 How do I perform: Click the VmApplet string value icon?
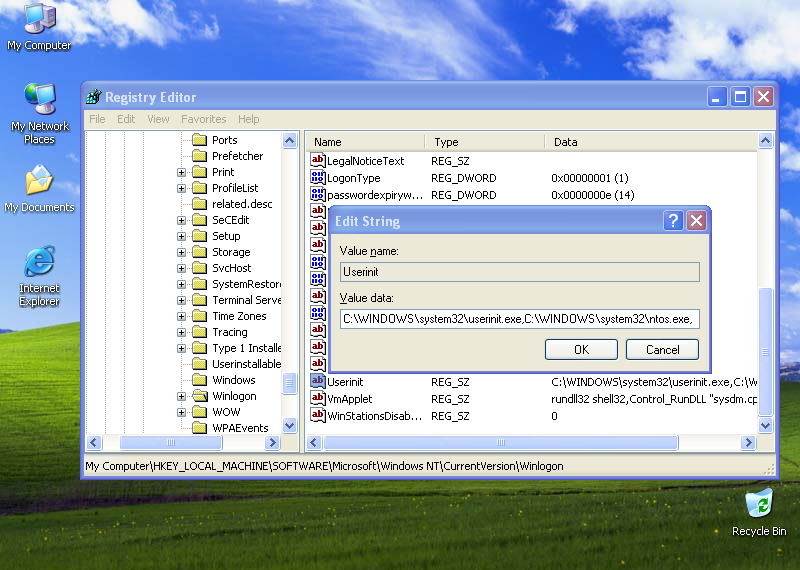(x=317, y=399)
